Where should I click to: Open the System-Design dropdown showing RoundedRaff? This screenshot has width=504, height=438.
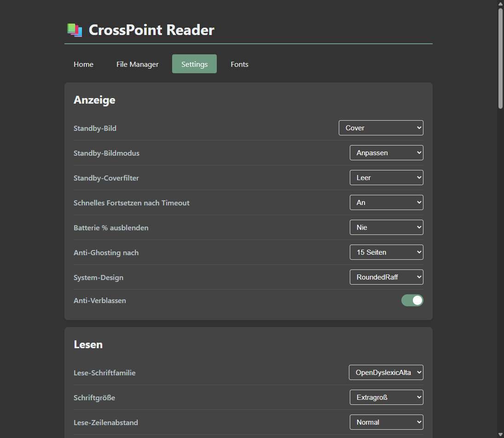[x=386, y=277]
